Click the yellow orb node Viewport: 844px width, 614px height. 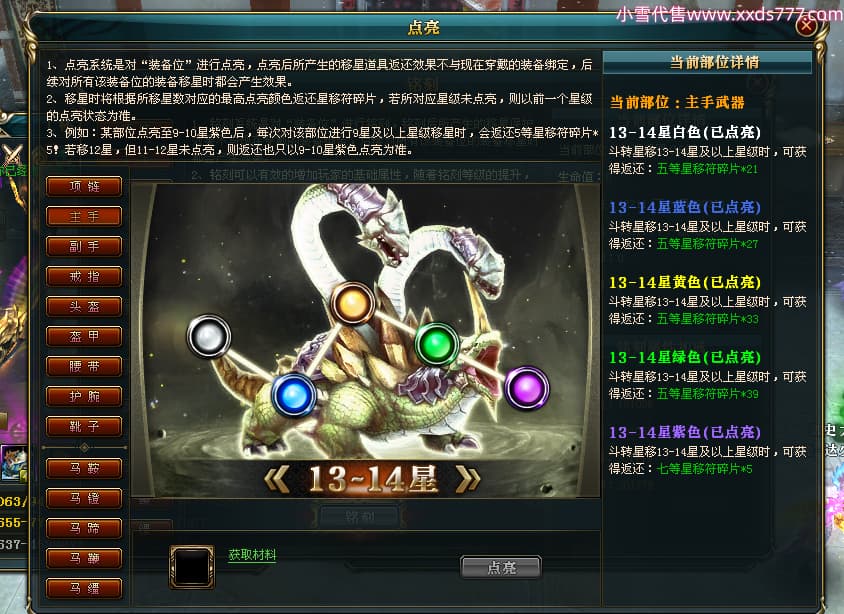(353, 304)
